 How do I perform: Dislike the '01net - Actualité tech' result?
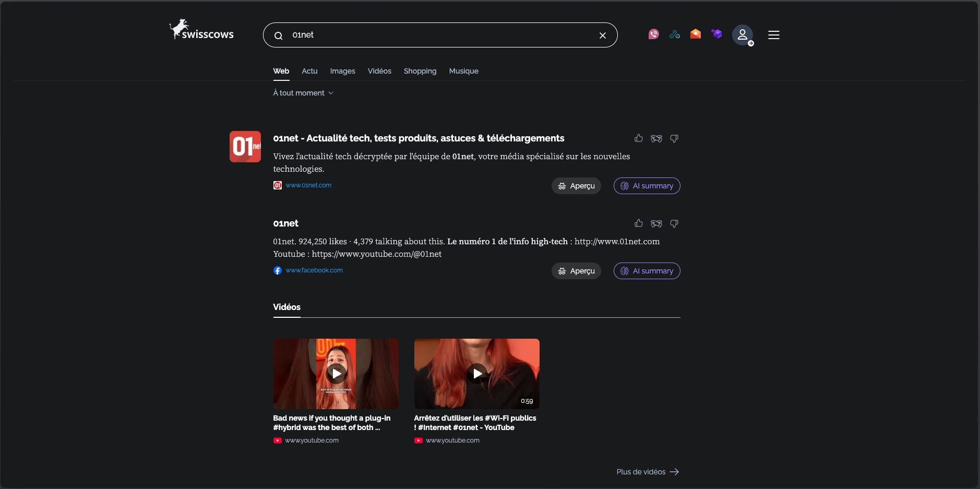click(674, 138)
